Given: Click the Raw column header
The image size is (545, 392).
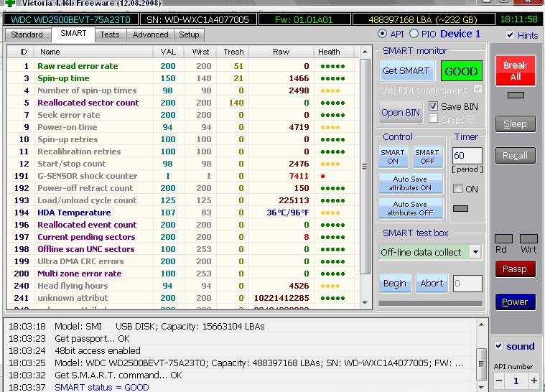Looking at the screenshot, I should pyautogui.click(x=281, y=52).
